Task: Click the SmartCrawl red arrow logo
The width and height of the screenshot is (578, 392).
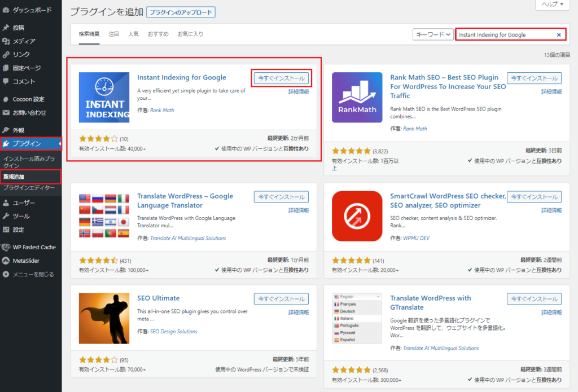Action: [x=357, y=216]
